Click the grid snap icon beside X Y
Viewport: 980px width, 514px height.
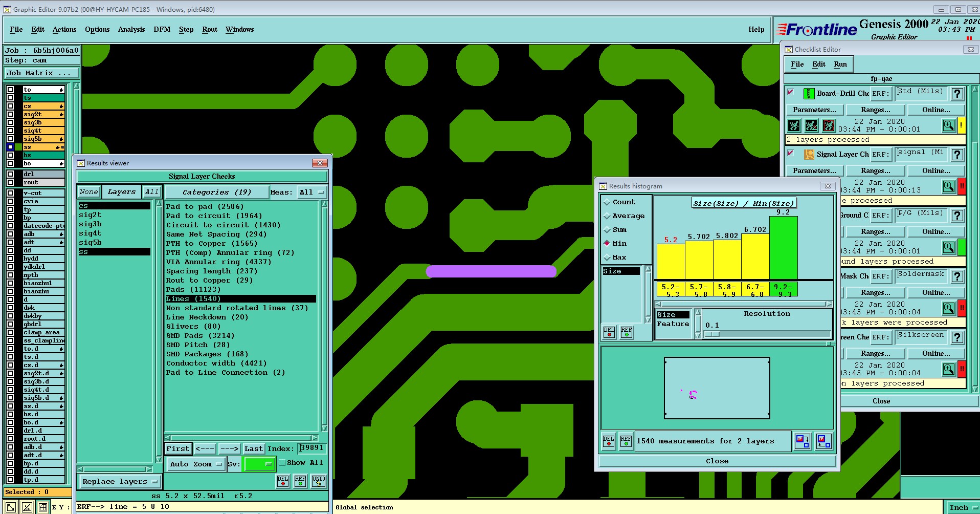[43, 507]
